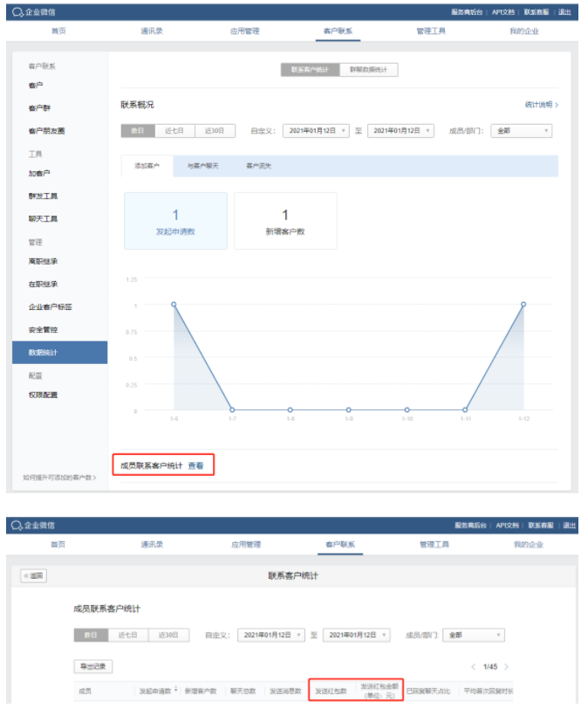588x715 pixels.
Task: Click chart data point for 1-9
Action: 349,410
